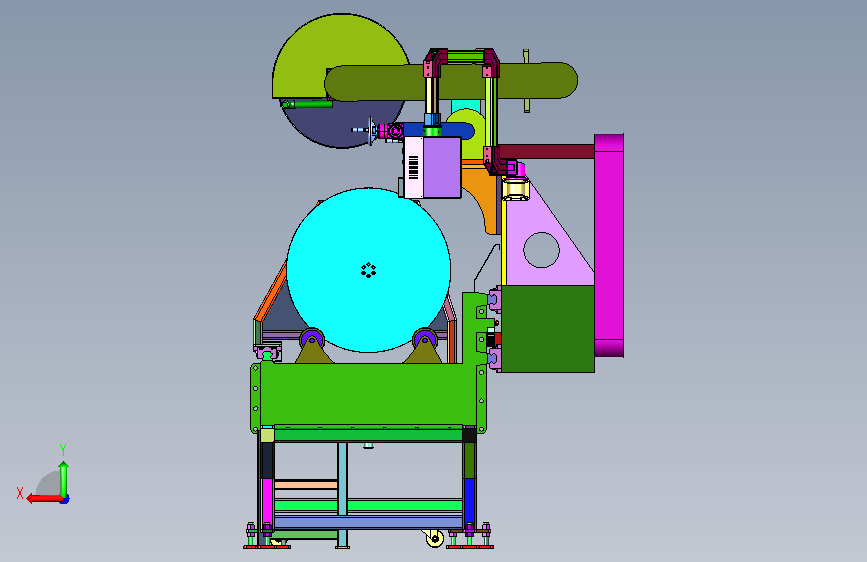Select the large cyan roll in the model
The height and width of the screenshot is (562, 867).
coord(368,270)
